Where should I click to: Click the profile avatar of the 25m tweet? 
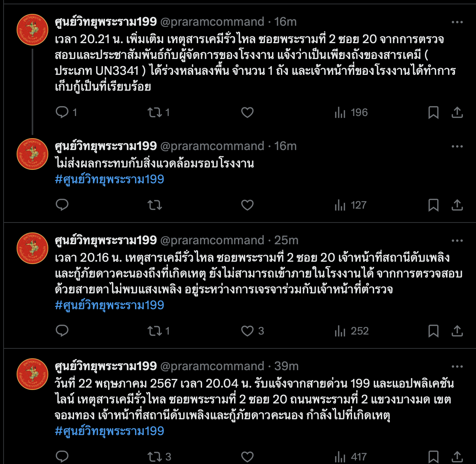pos(32,248)
